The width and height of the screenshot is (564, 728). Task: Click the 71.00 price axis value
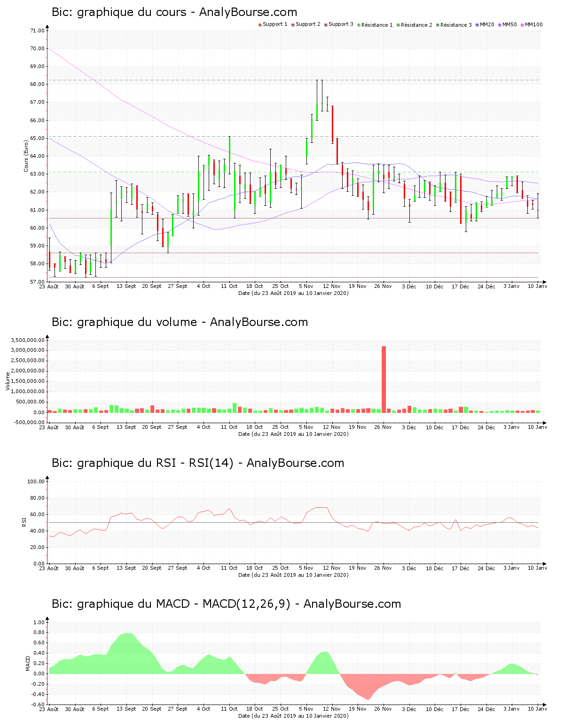(x=37, y=31)
